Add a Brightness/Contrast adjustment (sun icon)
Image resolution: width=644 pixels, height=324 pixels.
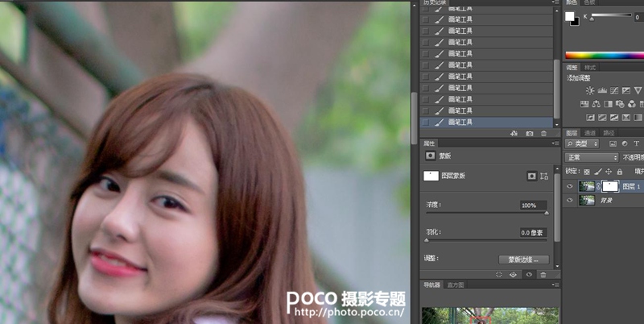pos(590,90)
